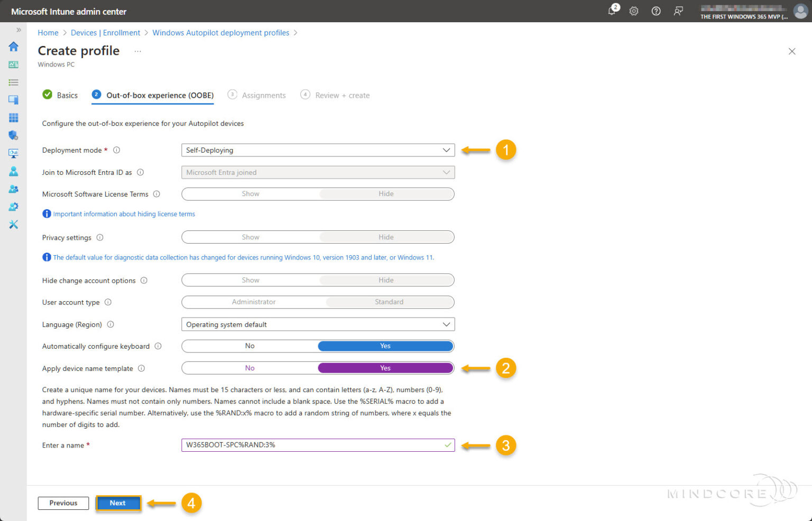The image size is (812, 521).
Task: Click the Next button
Action: click(x=118, y=503)
